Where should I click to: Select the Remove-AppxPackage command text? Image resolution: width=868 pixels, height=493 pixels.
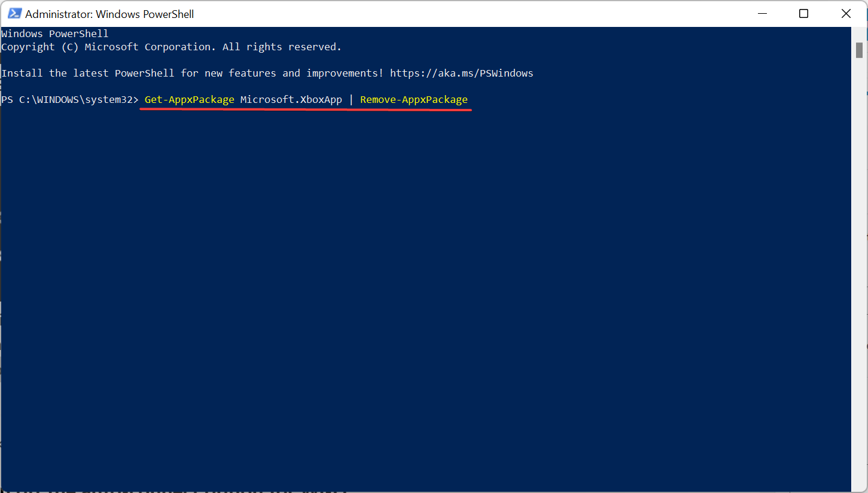[x=413, y=99]
